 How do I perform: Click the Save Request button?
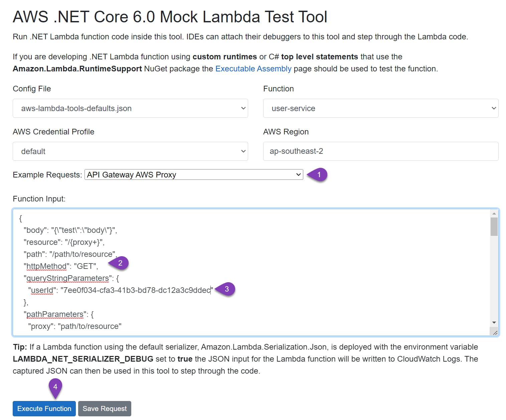[105, 408]
